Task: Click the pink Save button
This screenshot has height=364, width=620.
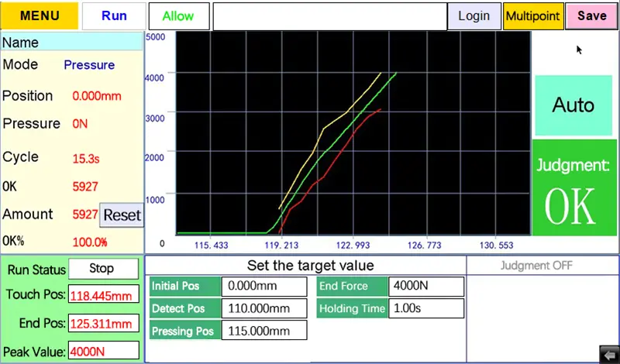Action: [x=591, y=15]
